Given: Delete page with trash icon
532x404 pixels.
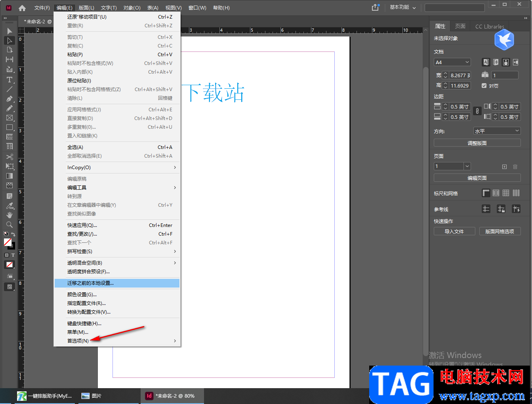Looking at the screenshot, I should click(x=515, y=167).
